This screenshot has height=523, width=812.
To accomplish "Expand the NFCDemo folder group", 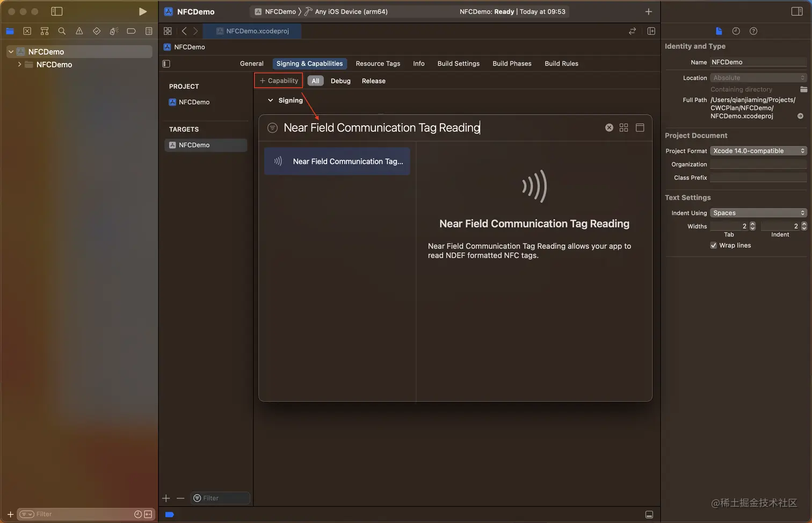I will (20, 64).
